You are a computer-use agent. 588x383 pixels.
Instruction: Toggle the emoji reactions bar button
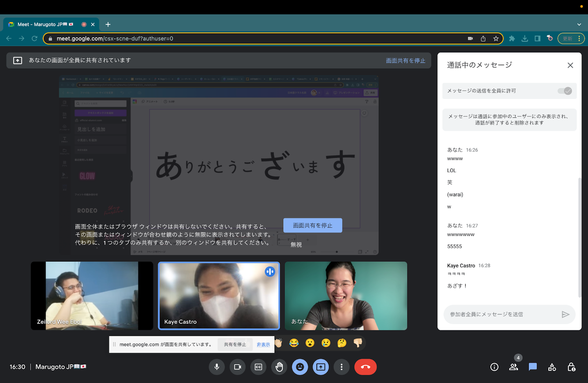point(300,367)
